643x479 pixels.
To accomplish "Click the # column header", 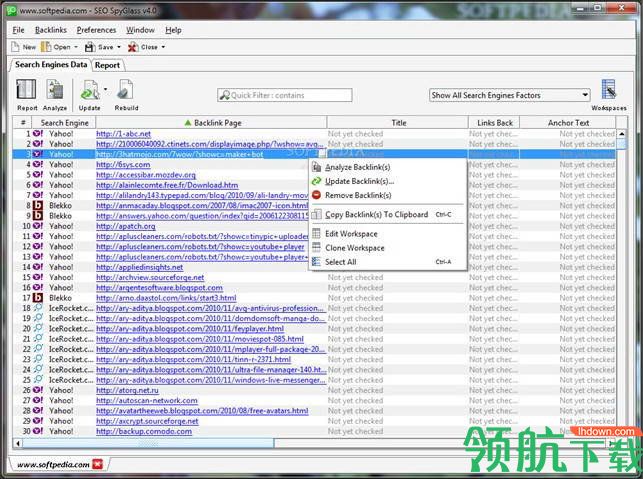I will click(23, 123).
